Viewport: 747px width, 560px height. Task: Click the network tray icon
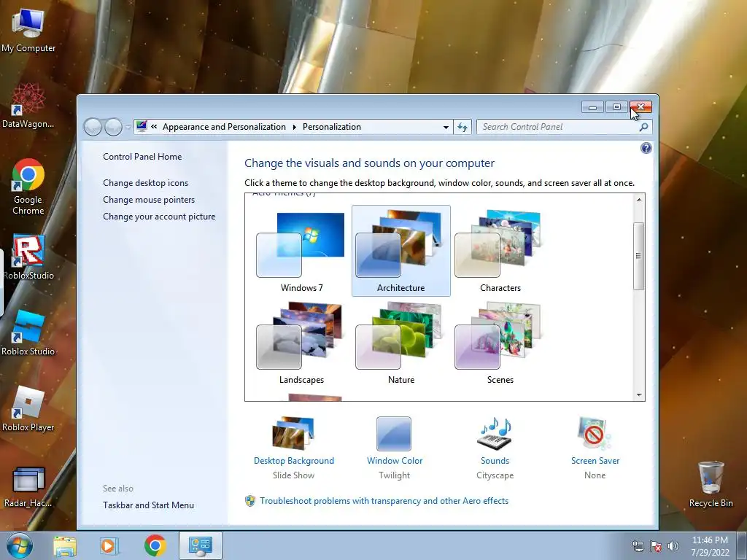[x=638, y=546]
